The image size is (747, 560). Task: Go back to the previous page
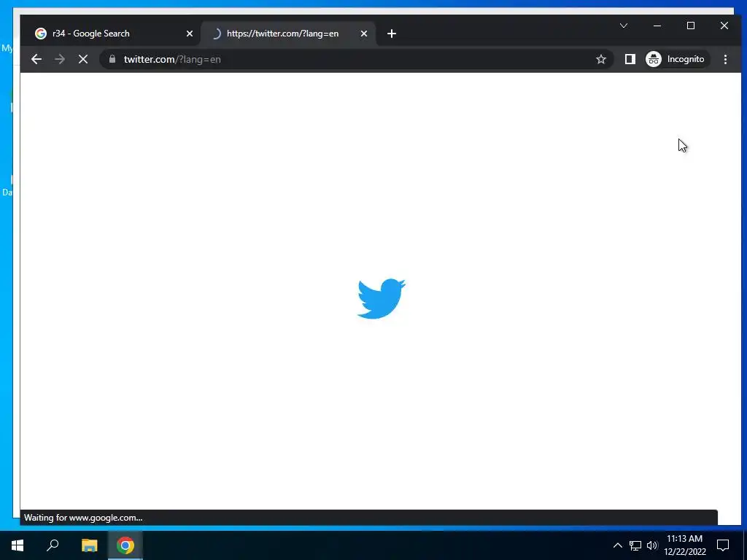[36, 59]
